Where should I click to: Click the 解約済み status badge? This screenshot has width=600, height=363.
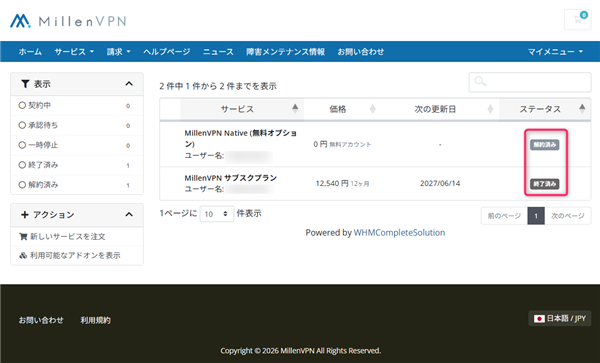click(545, 145)
